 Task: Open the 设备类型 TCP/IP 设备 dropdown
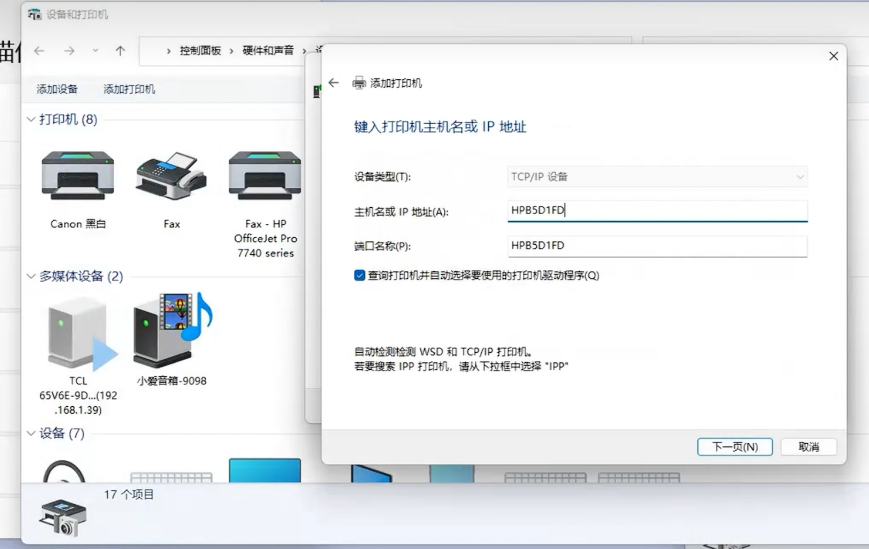(657, 177)
